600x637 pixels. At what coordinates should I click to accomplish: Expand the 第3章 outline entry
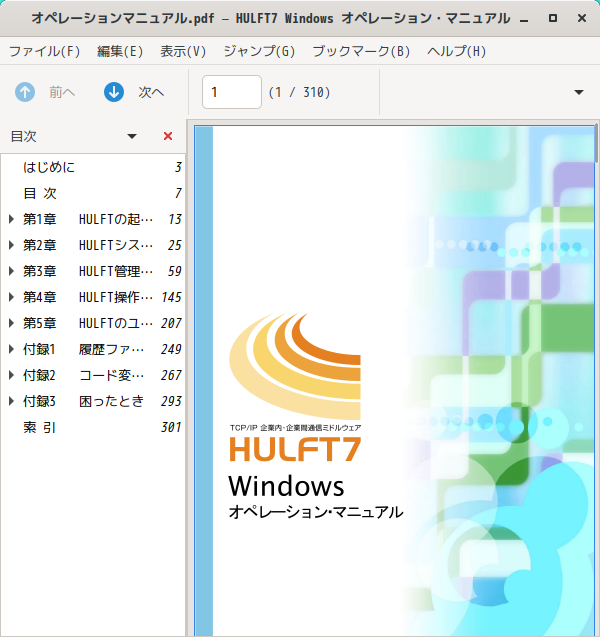[x=11, y=271]
